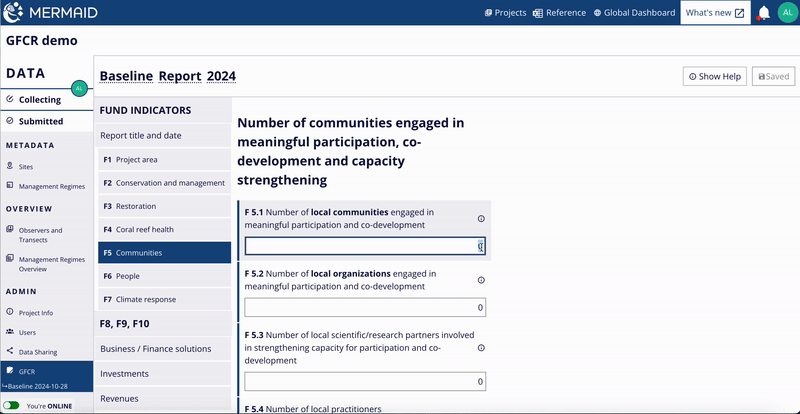The height and width of the screenshot is (414, 800).
Task: Click the Projects icon in header
Action: tap(488, 13)
